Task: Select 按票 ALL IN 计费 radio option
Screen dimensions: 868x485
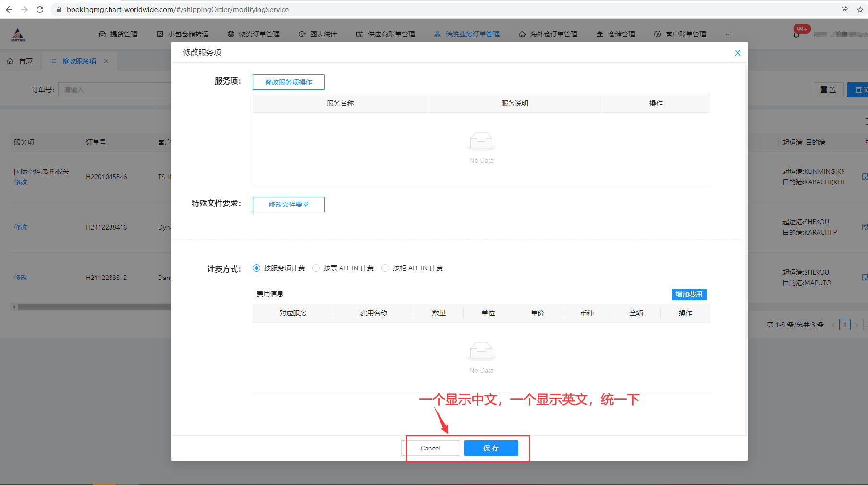Action: click(316, 268)
